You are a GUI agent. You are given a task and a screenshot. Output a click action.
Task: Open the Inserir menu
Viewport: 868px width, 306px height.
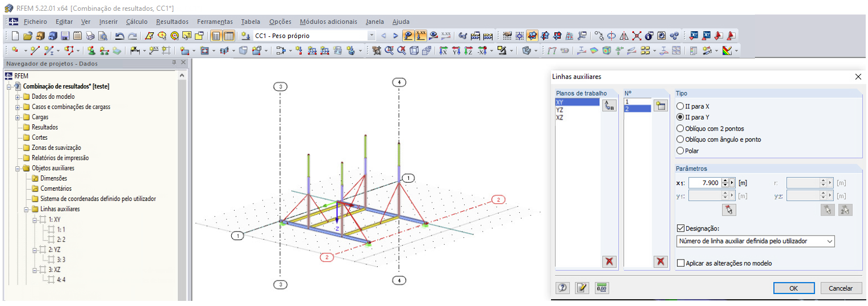pos(108,22)
